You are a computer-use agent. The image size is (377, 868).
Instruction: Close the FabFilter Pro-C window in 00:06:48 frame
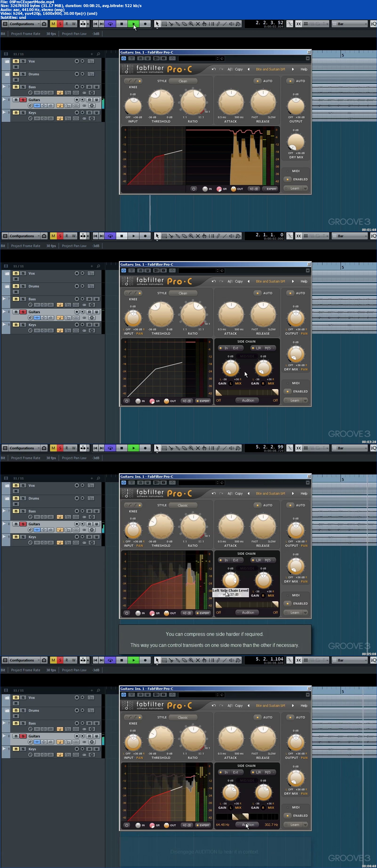coord(309,689)
